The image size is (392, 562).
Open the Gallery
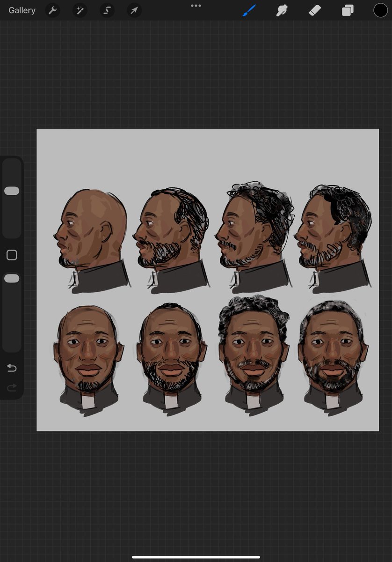point(22,10)
